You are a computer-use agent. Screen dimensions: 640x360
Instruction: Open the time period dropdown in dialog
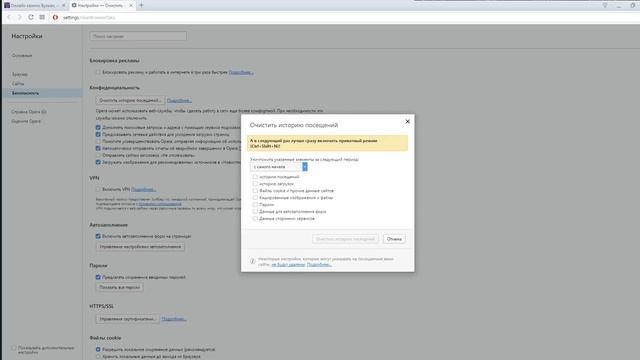click(x=278, y=167)
